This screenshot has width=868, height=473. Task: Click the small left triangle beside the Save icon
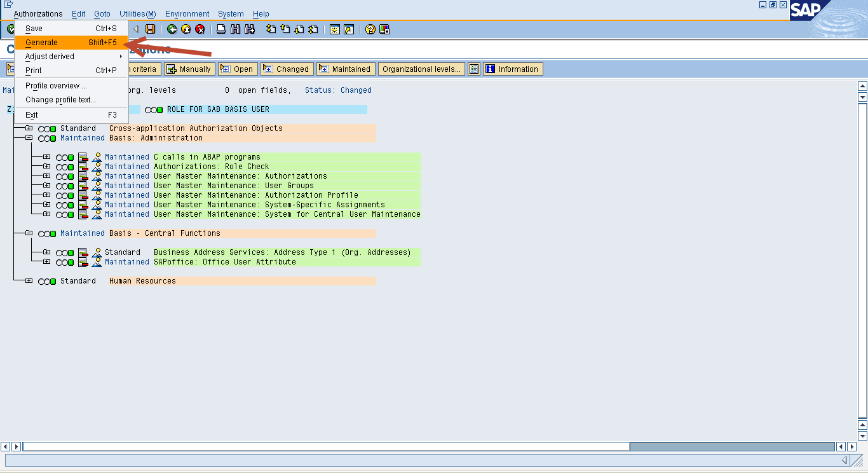coord(136,29)
